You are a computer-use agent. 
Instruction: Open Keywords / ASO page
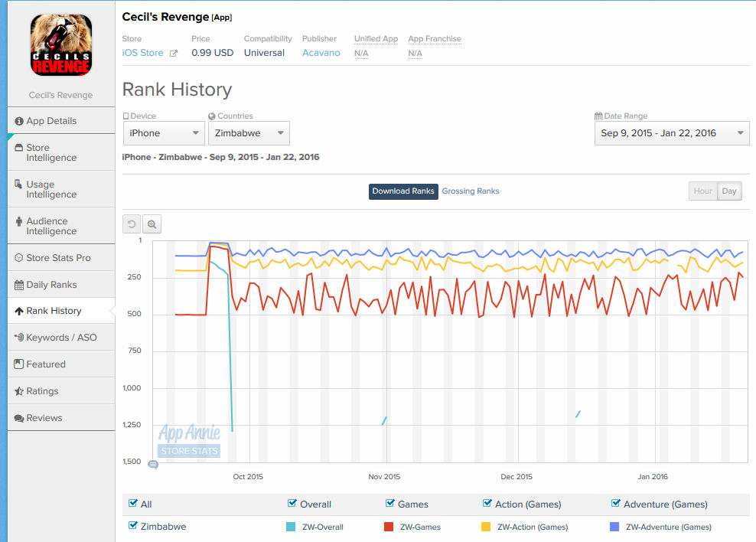61,338
